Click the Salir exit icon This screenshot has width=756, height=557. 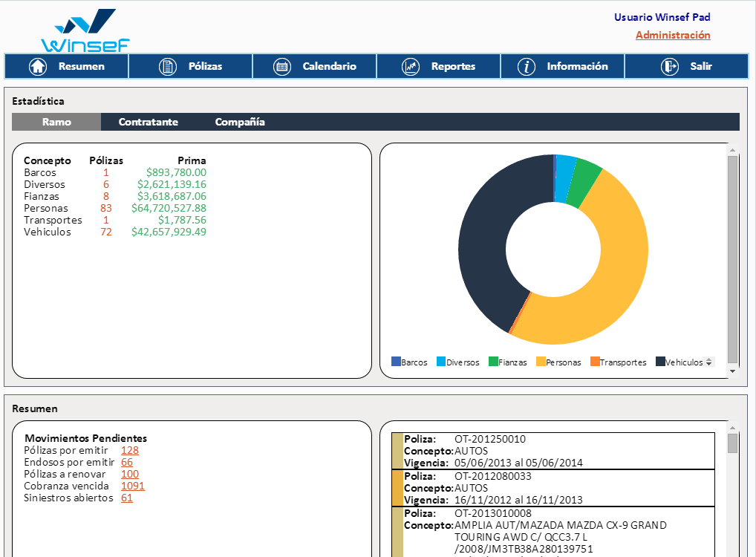tap(669, 66)
